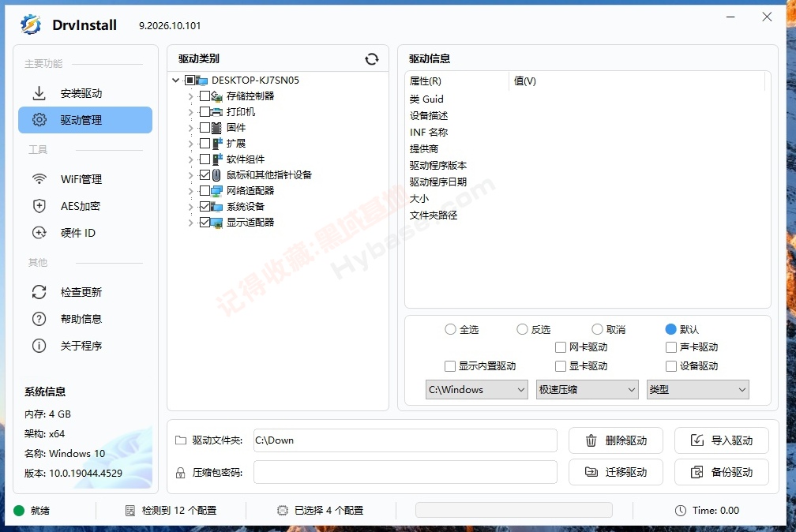The image size is (796, 532).
Task: Click the 网络适配器 monitor icon
Action: tap(216, 191)
